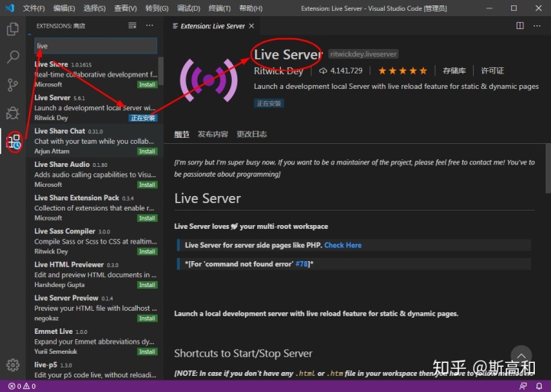Click the VS Code logo icon
The image size is (551, 392).
pyautogui.click(x=10, y=8)
